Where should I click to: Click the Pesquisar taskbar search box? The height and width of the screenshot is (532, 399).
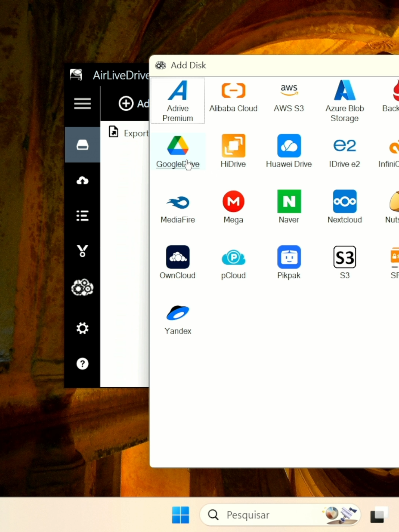point(280,515)
